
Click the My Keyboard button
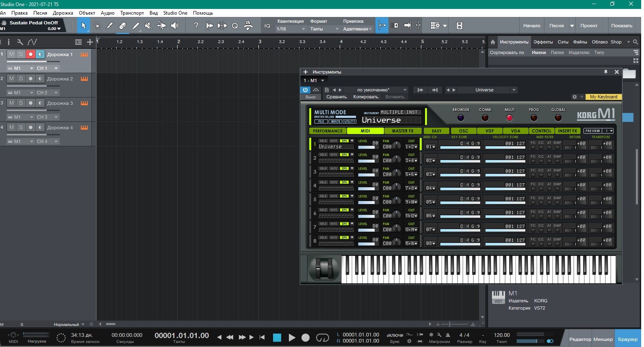tap(603, 97)
